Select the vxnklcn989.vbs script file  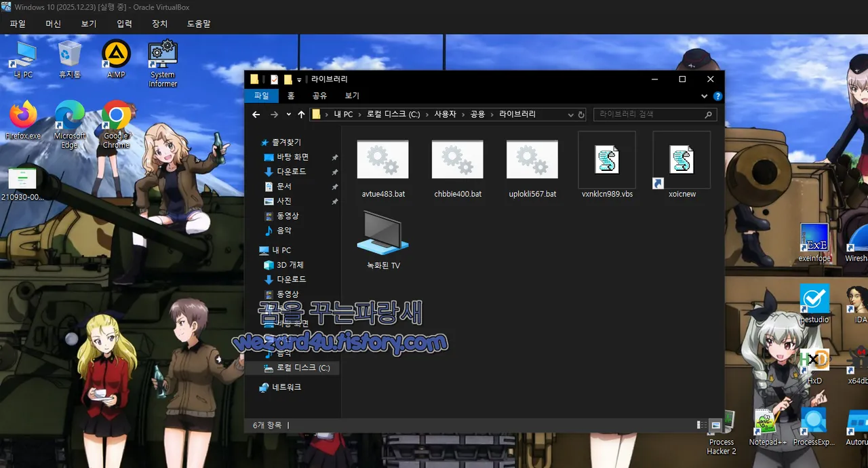tap(607, 167)
